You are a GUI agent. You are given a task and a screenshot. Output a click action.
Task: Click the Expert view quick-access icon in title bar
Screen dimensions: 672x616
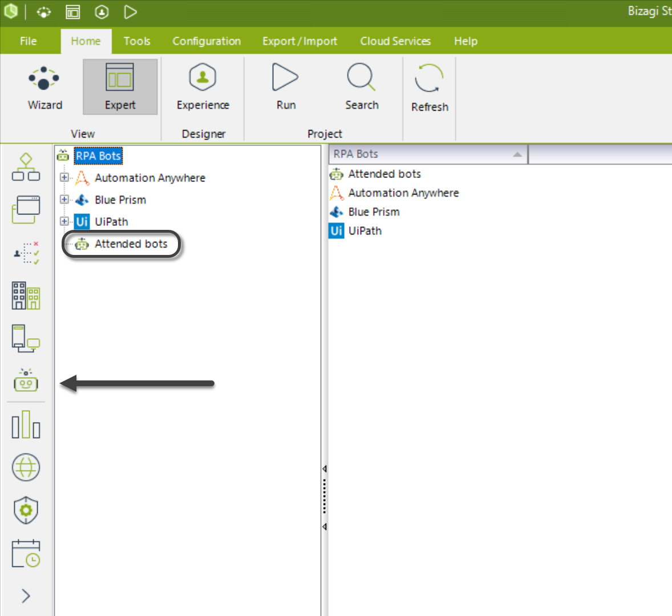click(73, 12)
